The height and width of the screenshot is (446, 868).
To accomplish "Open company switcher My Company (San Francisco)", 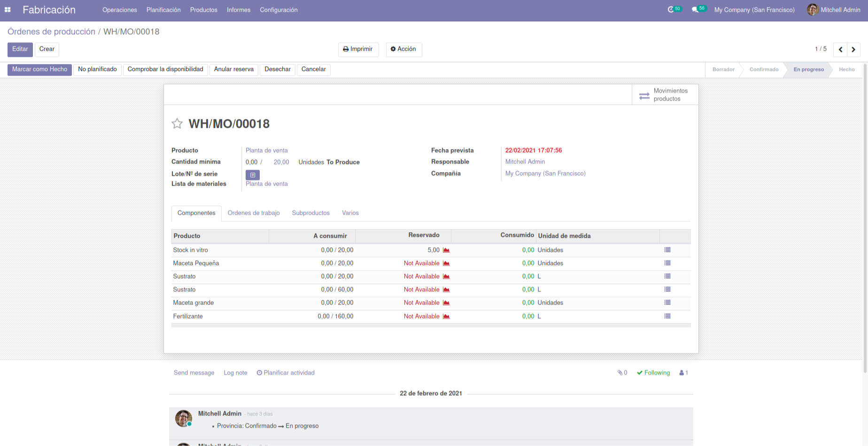I will tap(754, 10).
